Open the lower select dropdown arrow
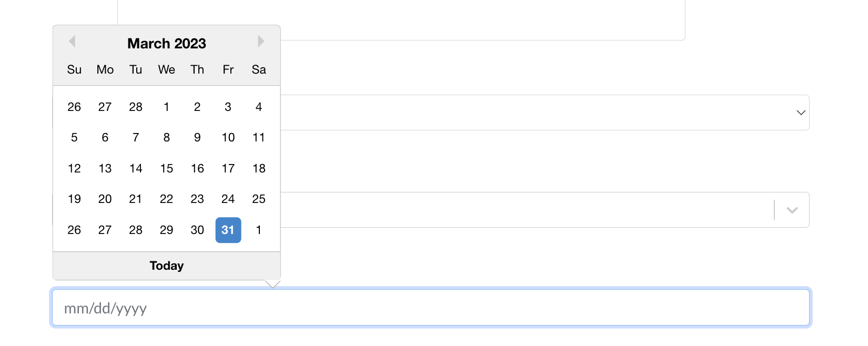This screenshot has height=346, width=868. coord(792,210)
